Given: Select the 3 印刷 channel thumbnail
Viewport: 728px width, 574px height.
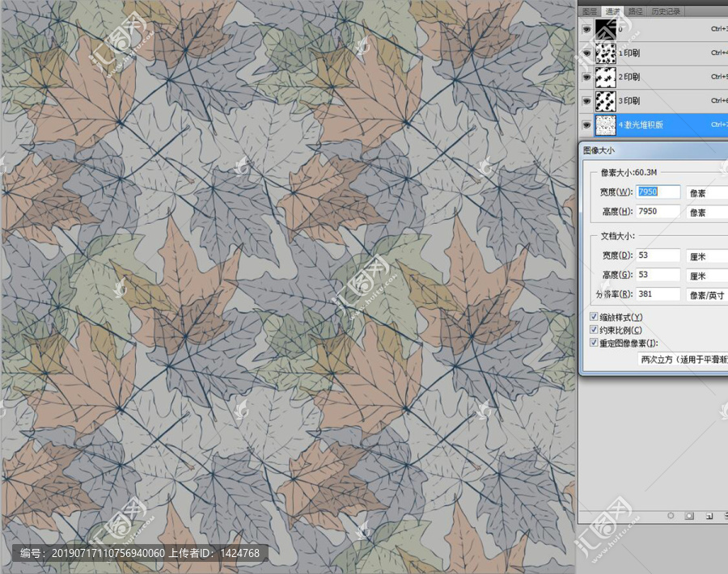Looking at the screenshot, I should [605, 101].
